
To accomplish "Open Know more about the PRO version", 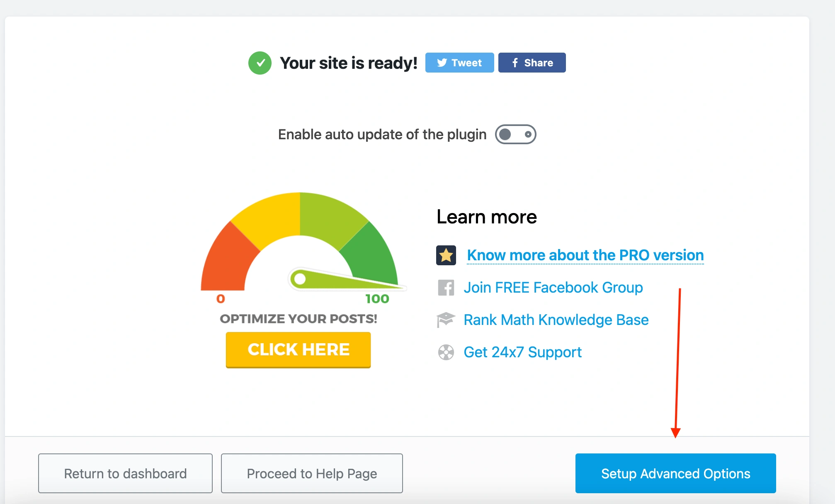I will [x=585, y=255].
